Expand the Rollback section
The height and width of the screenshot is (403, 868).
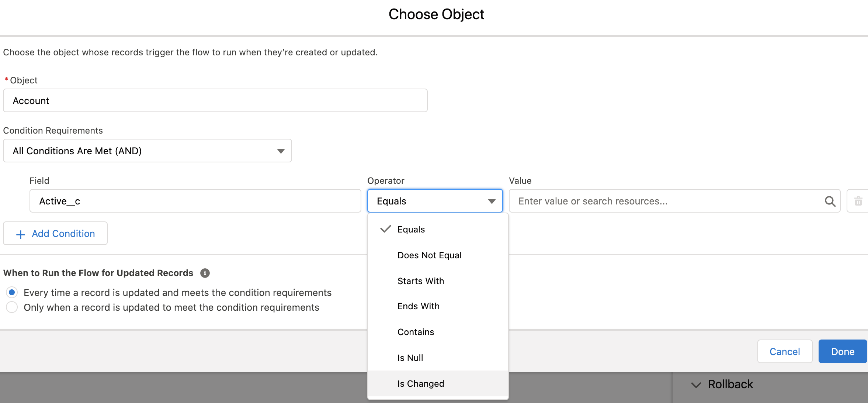point(730,384)
